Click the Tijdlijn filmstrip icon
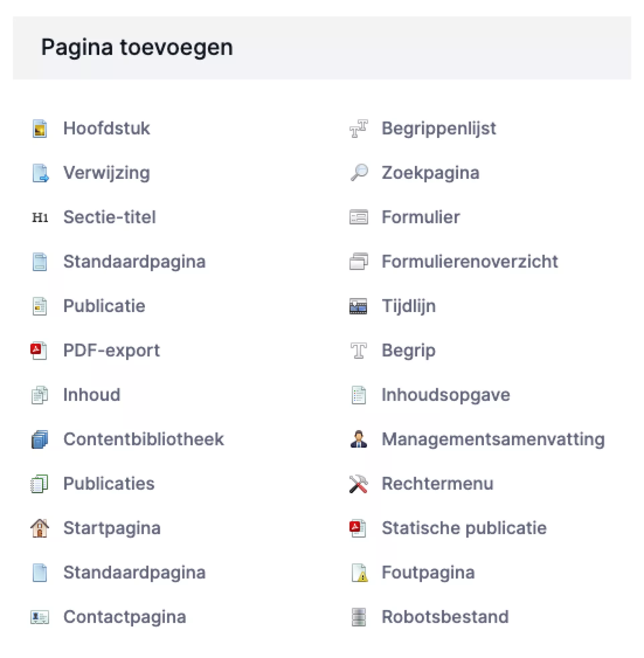 [358, 306]
